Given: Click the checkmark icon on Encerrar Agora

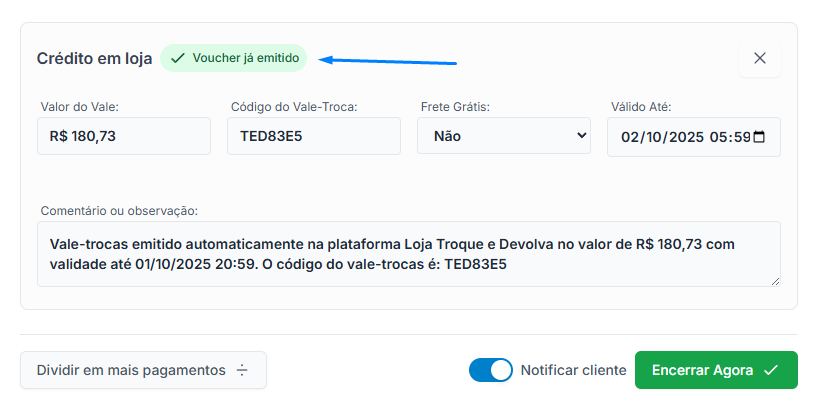Looking at the screenshot, I should (x=770, y=370).
